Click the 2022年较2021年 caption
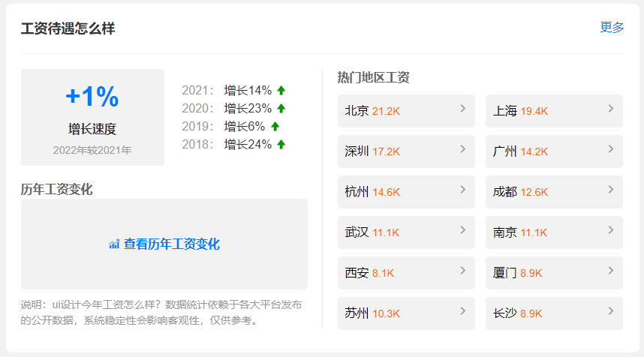This screenshot has width=644, height=357. coord(92,150)
